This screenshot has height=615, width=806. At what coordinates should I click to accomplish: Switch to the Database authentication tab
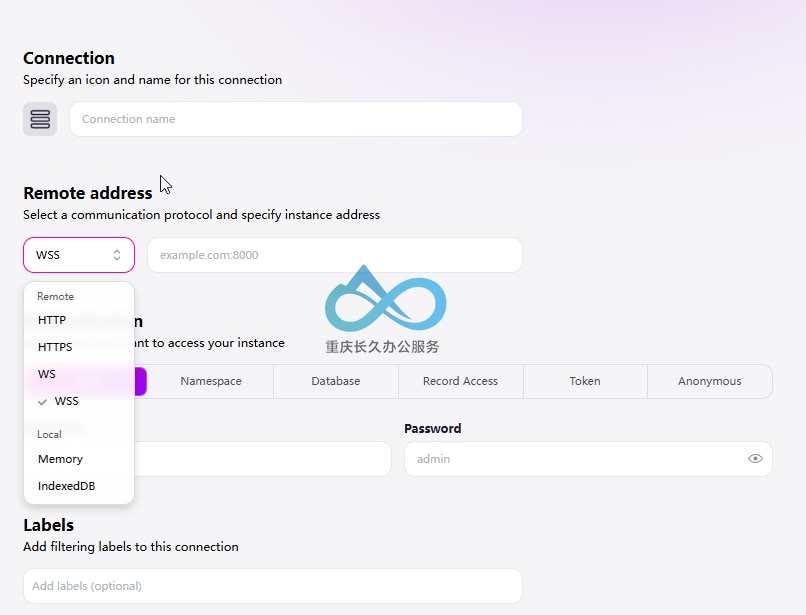[x=336, y=381]
